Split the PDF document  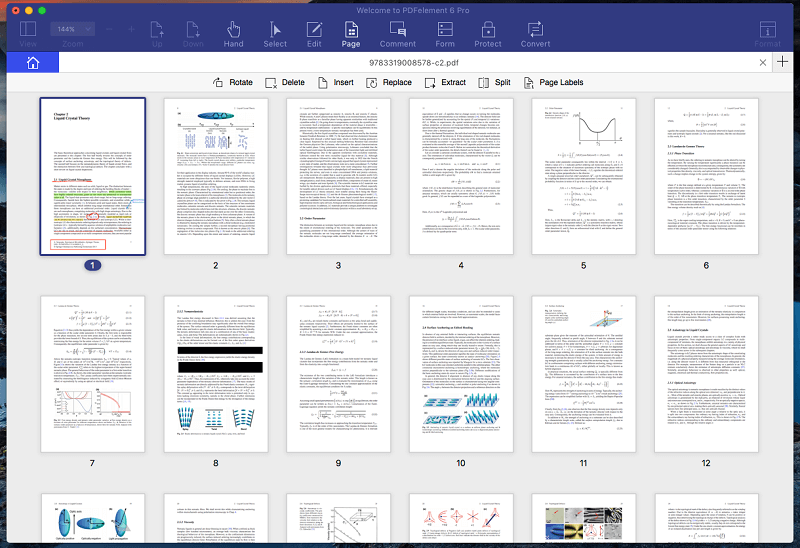point(494,82)
